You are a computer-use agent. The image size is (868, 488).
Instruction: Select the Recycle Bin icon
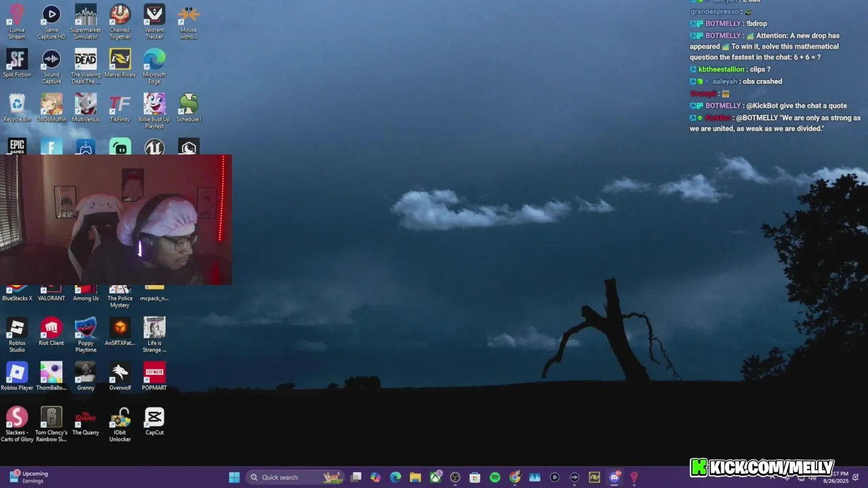point(17,108)
